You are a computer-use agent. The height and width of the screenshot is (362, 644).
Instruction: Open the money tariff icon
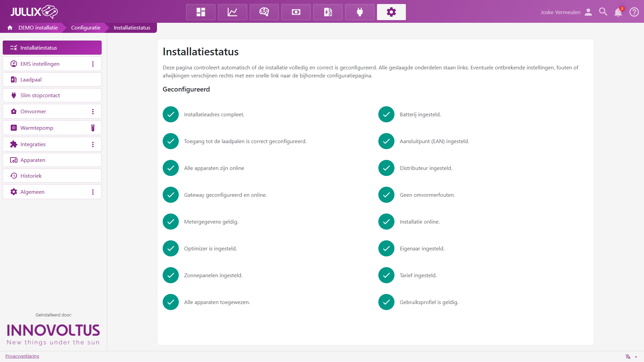point(296,12)
